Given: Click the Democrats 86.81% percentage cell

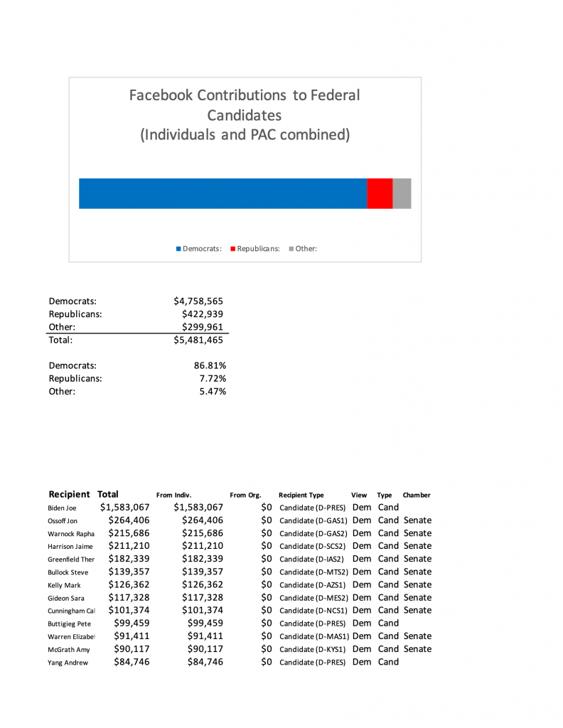Looking at the screenshot, I should coord(210,365).
